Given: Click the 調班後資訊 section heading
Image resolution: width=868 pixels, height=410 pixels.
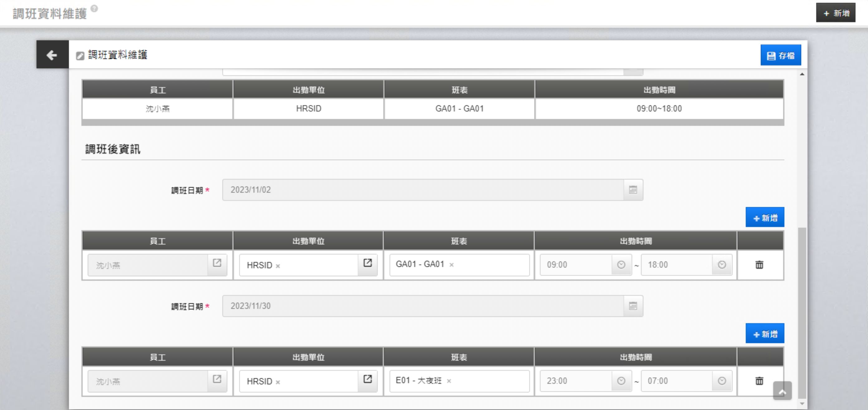Looking at the screenshot, I should coord(113,149).
